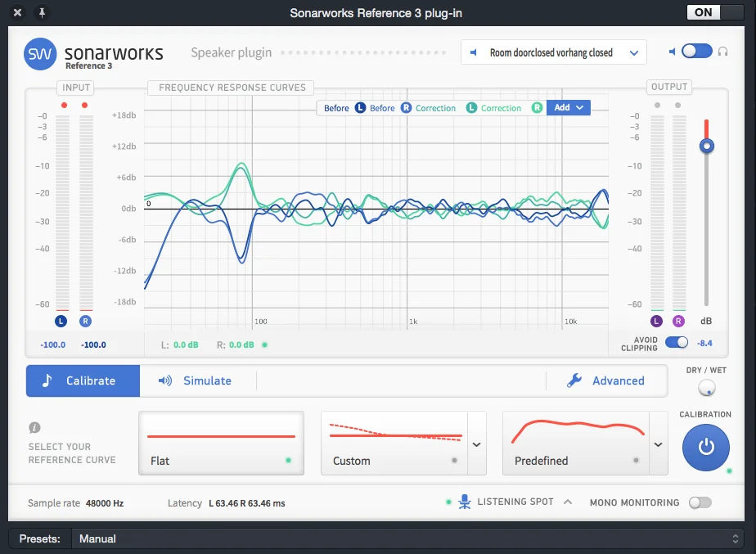Click the output gain slider handle
The height and width of the screenshot is (554, 756).
pyautogui.click(x=707, y=146)
